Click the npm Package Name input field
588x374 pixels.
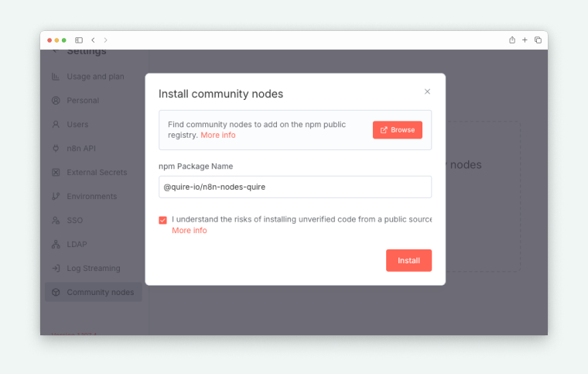[295, 187]
